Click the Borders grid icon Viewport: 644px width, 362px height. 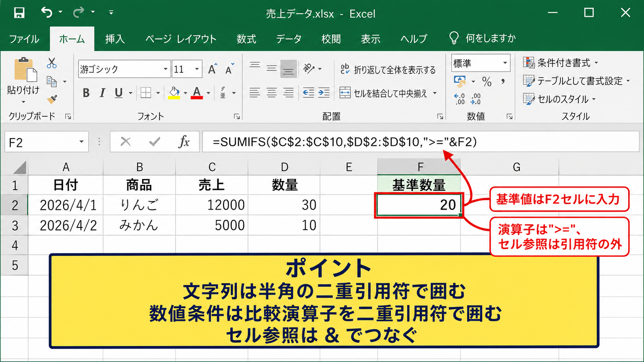click(146, 93)
